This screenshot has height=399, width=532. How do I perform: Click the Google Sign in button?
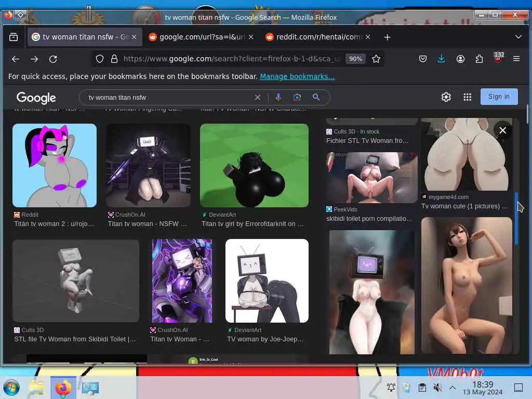tap(499, 97)
